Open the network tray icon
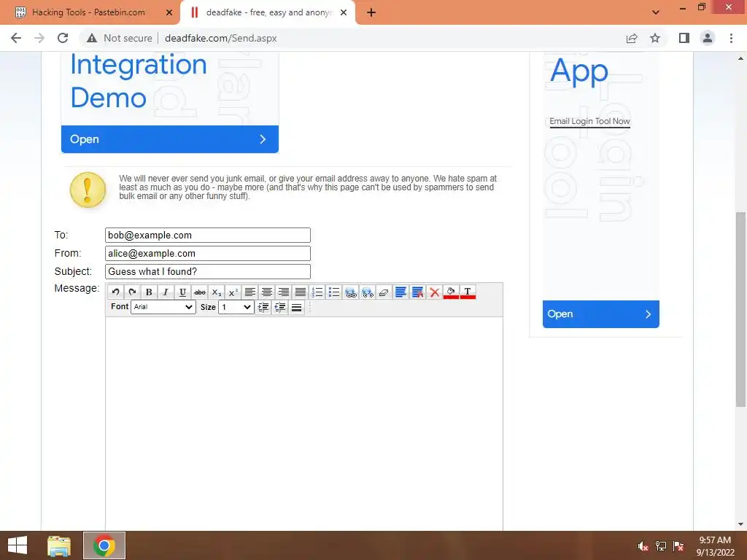The image size is (747, 560). (x=661, y=546)
